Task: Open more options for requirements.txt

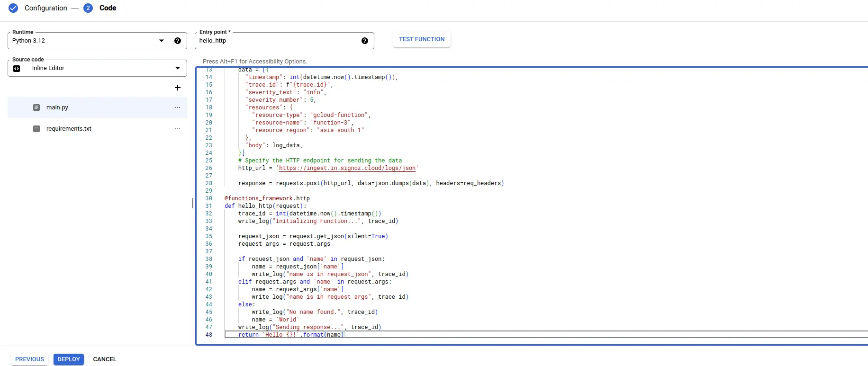Action: (x=178, y=129)
